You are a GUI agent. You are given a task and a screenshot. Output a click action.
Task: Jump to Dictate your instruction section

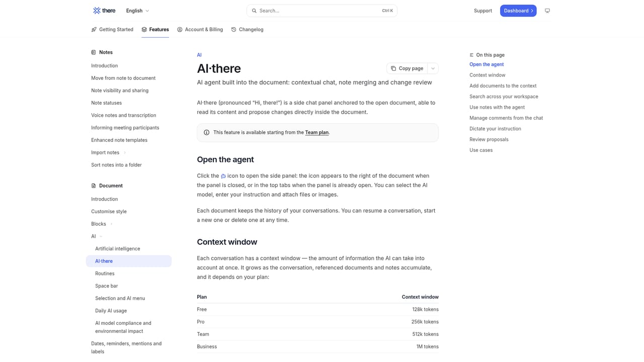495,129
